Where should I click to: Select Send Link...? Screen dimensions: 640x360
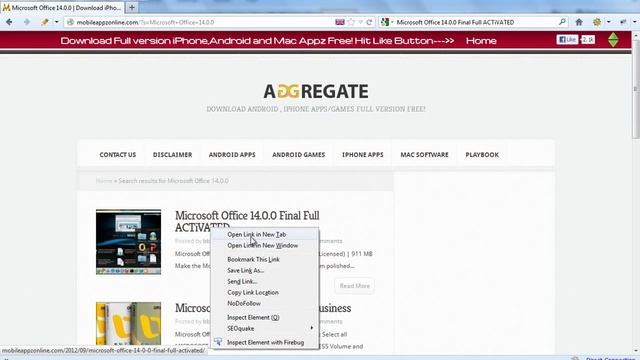click(264, 281)
